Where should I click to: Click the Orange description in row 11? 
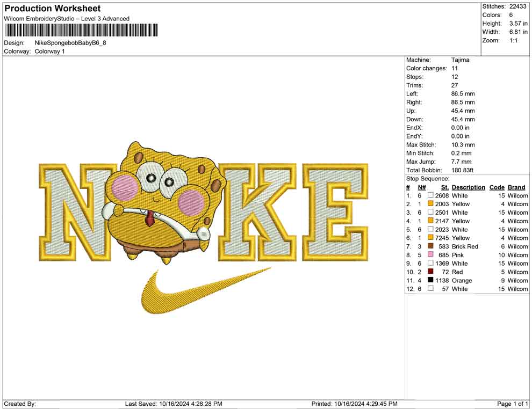462,280
